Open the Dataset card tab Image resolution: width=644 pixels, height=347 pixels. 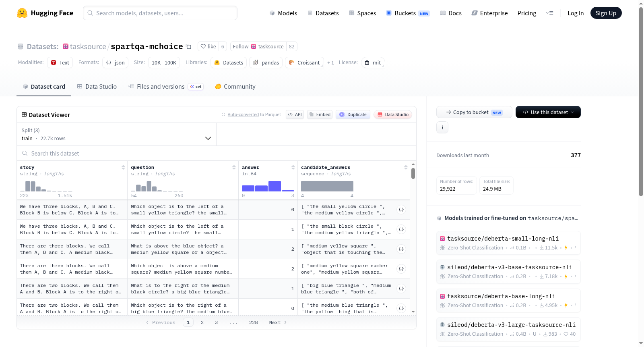43,86
